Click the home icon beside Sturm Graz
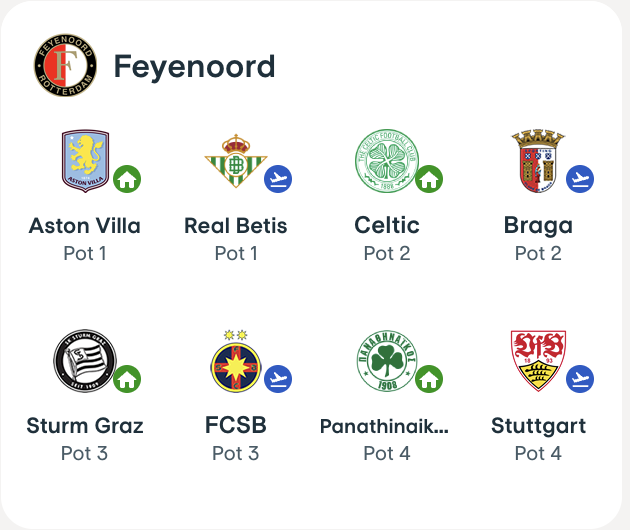The width and height of the screenshot is (630, 530). 127,380
